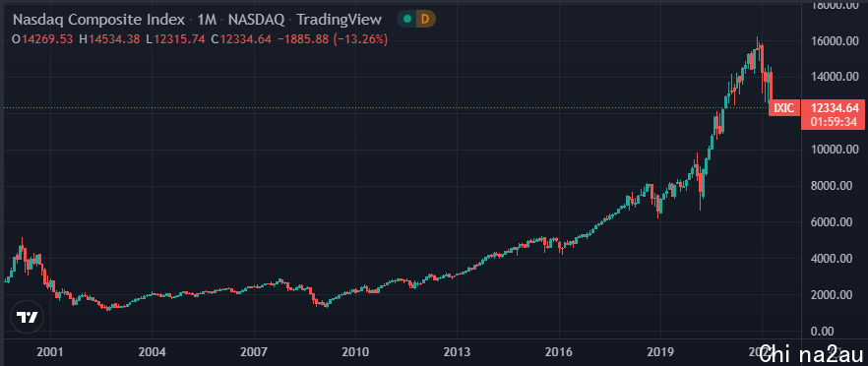
Task: Click the open value O14269.53
Action: tap(42, 39)
